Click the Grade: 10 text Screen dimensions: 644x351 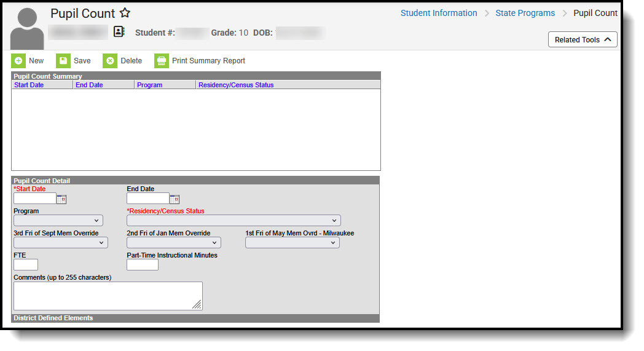coord(230,33)
